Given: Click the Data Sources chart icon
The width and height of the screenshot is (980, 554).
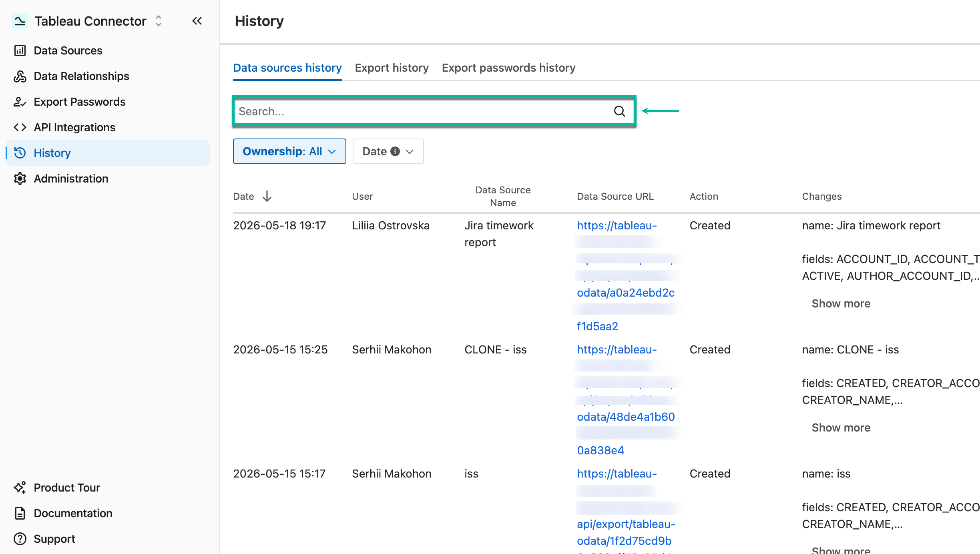Looking at the screenshot, I should (20, 50).
